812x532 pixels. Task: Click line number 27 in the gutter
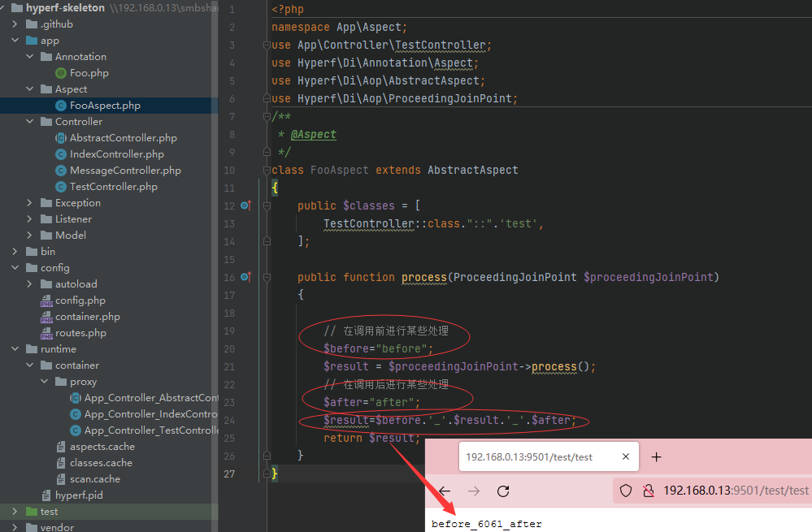click(x=229, y=474)
